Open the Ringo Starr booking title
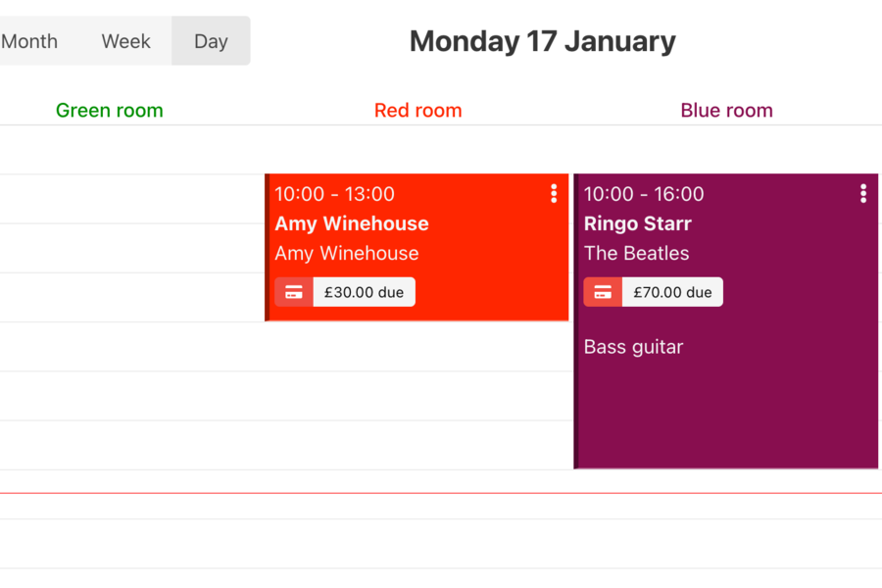882x588 pixels. (x=638, y=223)
